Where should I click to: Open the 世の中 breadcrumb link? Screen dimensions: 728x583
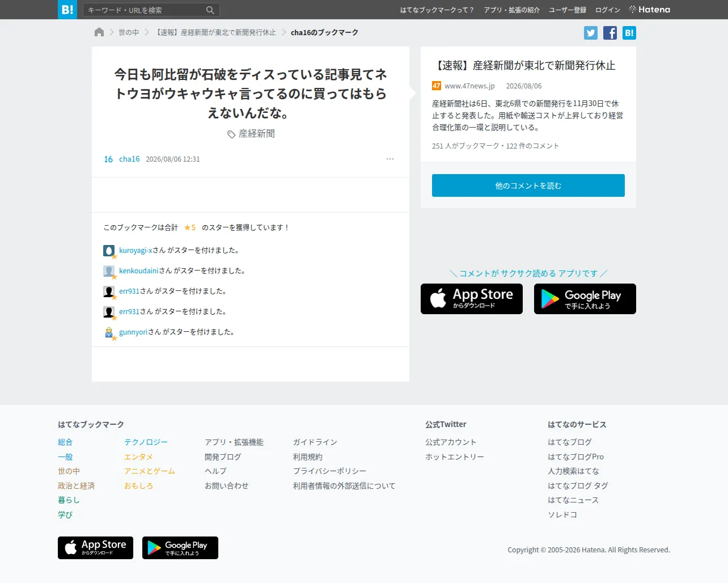[x=129, y=32]
